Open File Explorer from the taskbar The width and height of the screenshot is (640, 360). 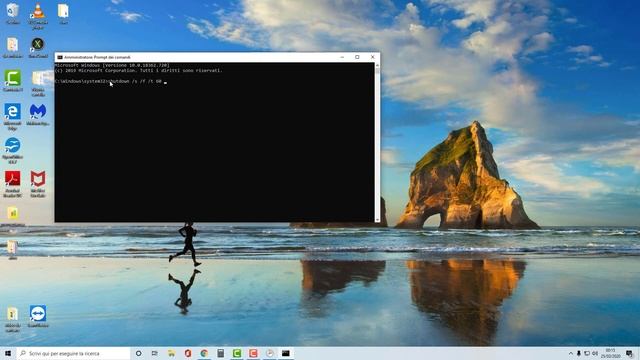point(171,353)
